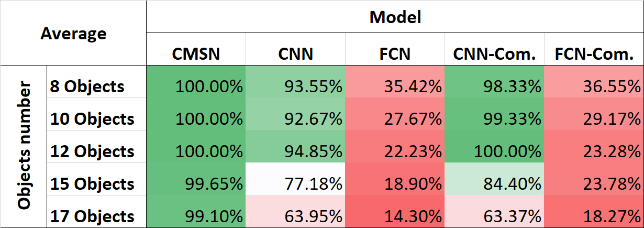
Task: Click the FCN-Com. column header
Action: click(x=594, y=54)
